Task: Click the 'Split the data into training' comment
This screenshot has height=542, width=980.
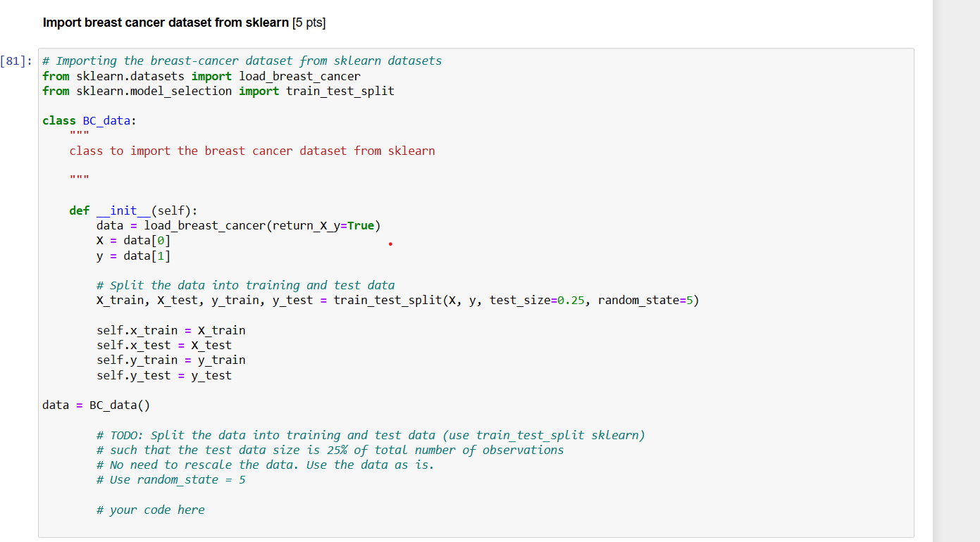Action: (x=245, y=285)
